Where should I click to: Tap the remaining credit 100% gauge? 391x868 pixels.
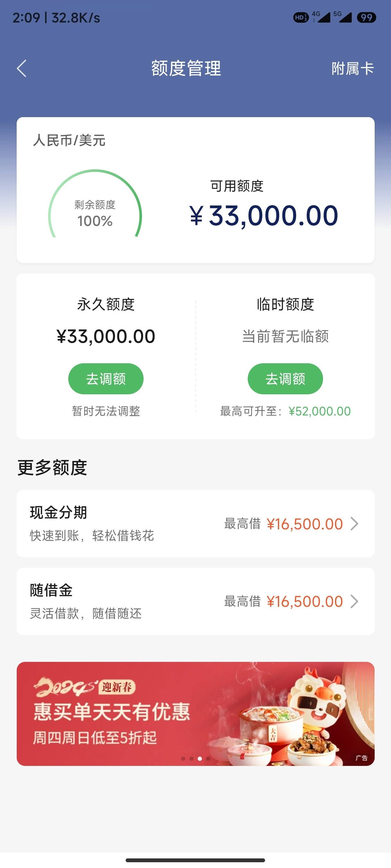[95, 204]
